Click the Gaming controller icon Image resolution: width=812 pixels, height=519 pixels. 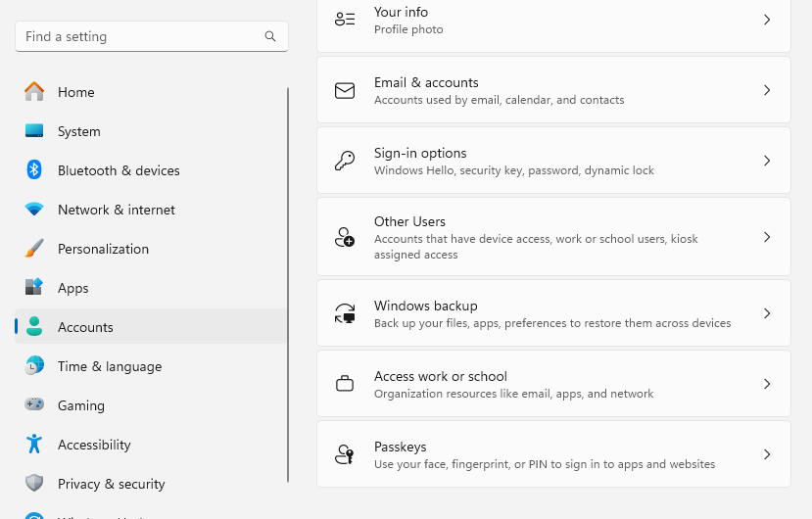click(x=34, y=405)
